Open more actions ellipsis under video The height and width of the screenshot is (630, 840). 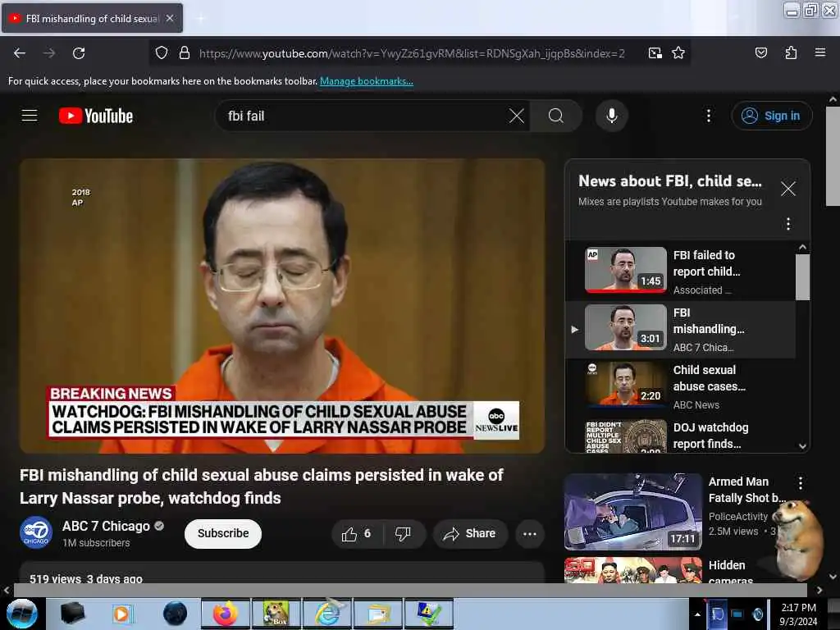click(529, 533)
